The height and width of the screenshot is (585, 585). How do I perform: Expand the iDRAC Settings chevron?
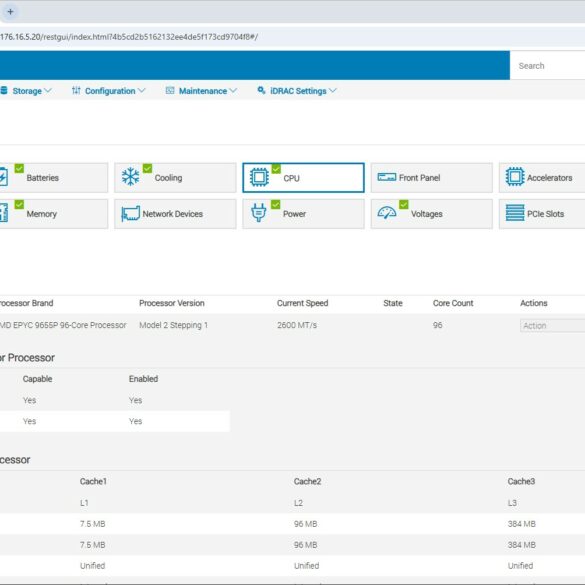333,91
